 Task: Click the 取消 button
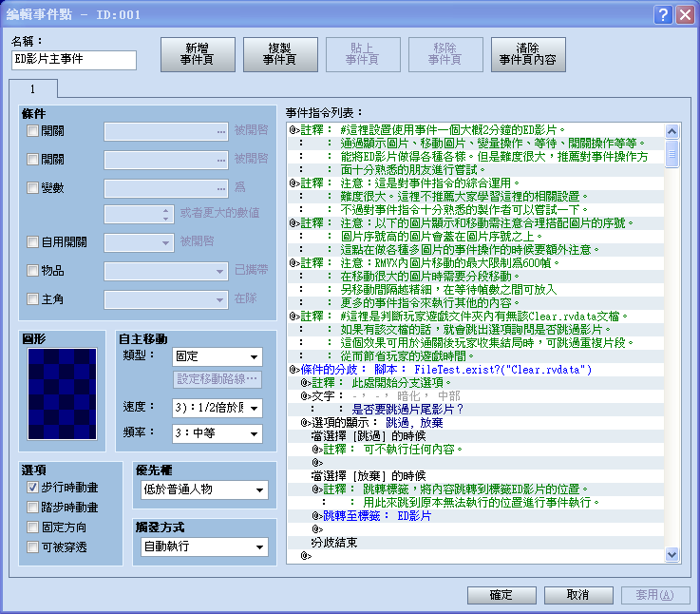pos(578,595)
